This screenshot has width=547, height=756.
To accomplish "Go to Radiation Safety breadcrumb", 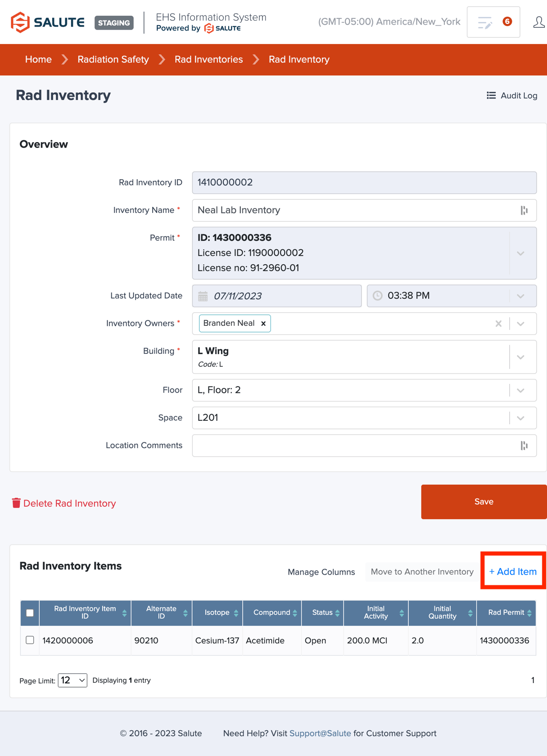I will click(x=113, y=59).
